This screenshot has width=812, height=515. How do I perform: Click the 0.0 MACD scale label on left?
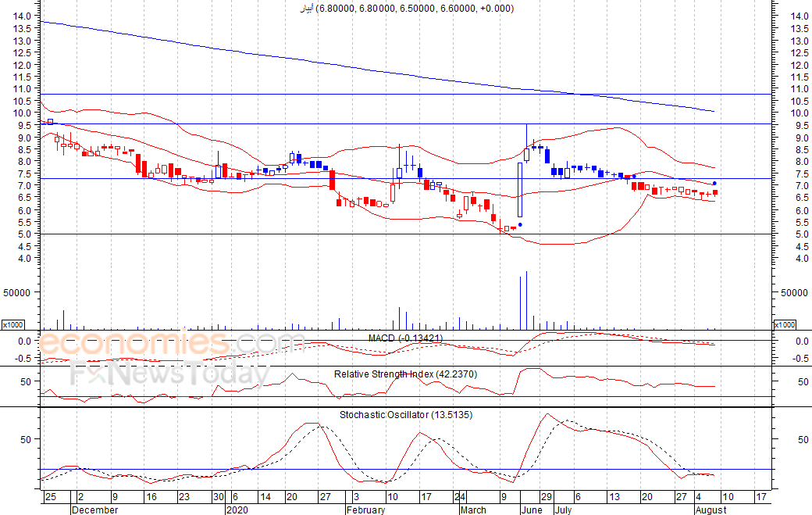pyautogui.click(x=24, y=341)
